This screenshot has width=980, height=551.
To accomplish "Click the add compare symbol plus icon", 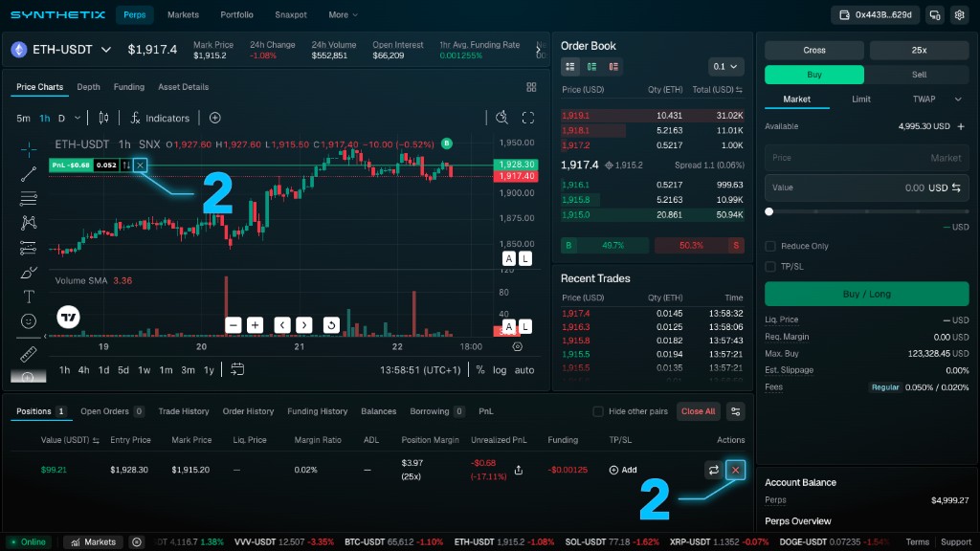I will click(215, 118).
